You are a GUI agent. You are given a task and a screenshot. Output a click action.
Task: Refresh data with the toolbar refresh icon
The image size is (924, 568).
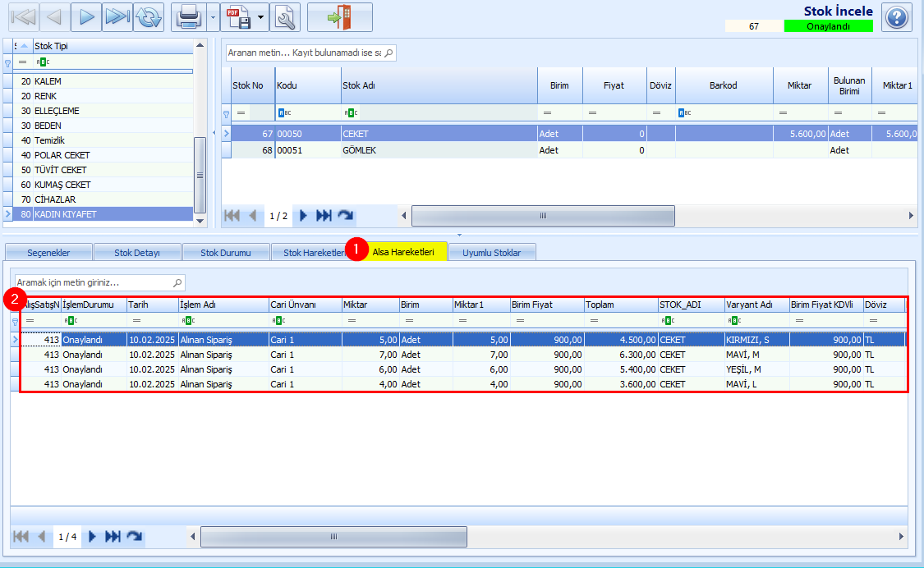[x=149, y=16]
